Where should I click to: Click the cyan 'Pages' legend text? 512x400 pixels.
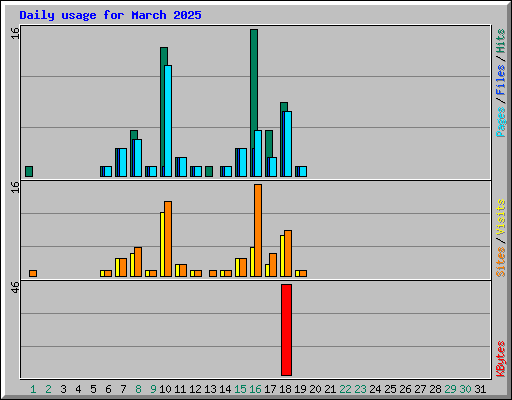pos(501,122)
